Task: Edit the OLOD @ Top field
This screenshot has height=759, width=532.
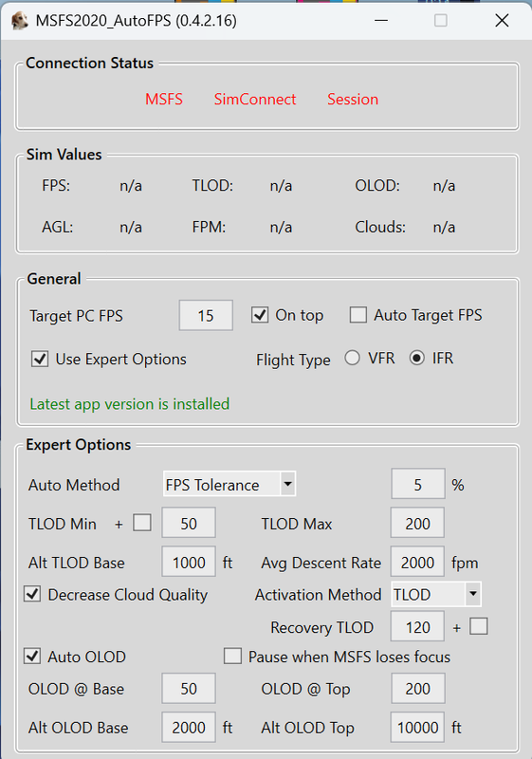Action: 417,689
